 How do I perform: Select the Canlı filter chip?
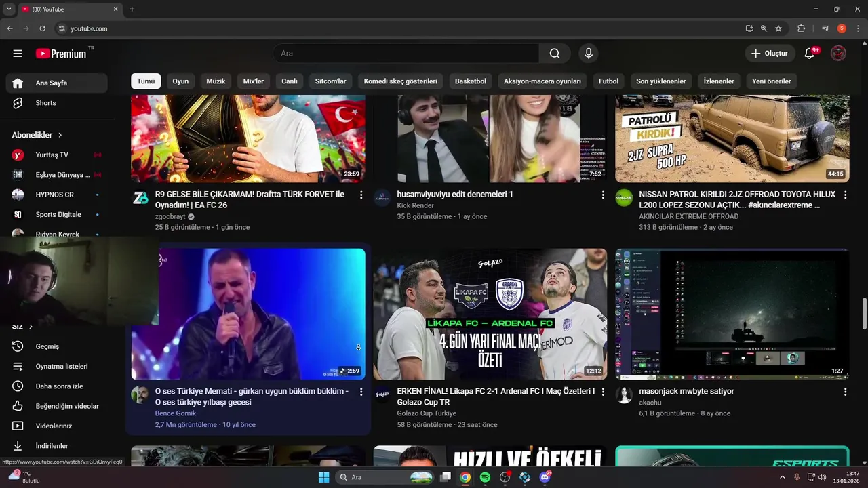(x=290, y=81)
